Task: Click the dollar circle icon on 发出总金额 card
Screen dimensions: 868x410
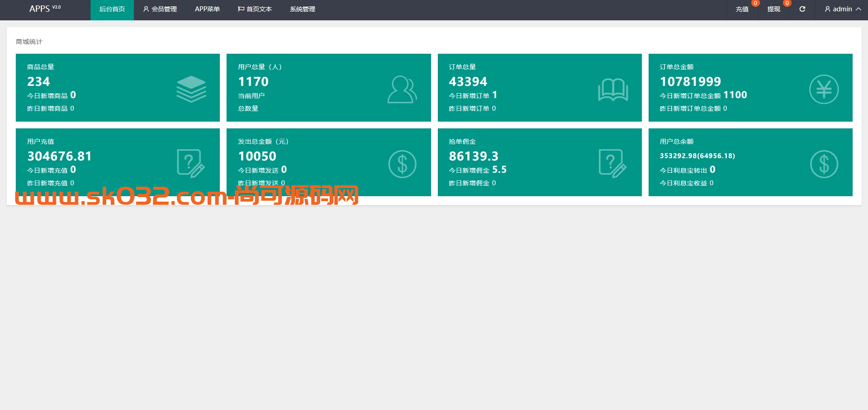Action: 402,163
